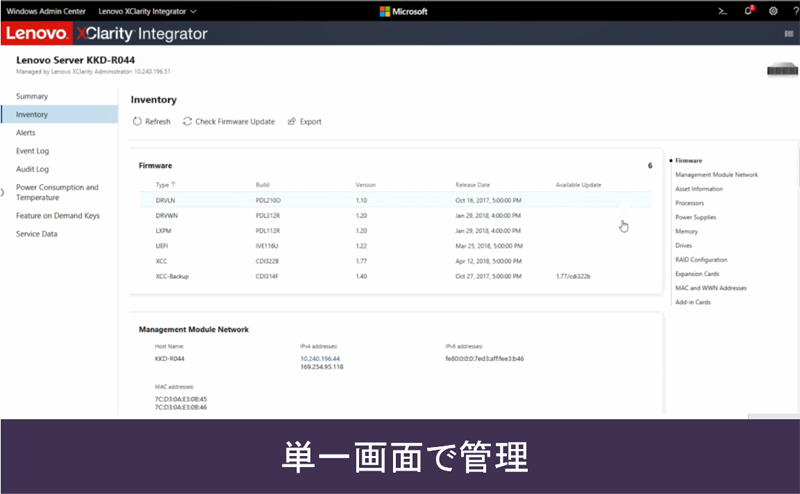Viewport: 800px width, 494px height.
Task: Jump to Drives anchor
Action: (x=684, y=245)
